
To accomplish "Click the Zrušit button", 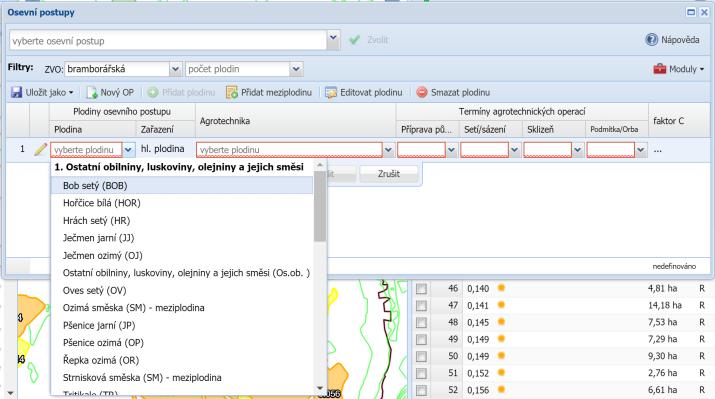I will pos(389,174).
